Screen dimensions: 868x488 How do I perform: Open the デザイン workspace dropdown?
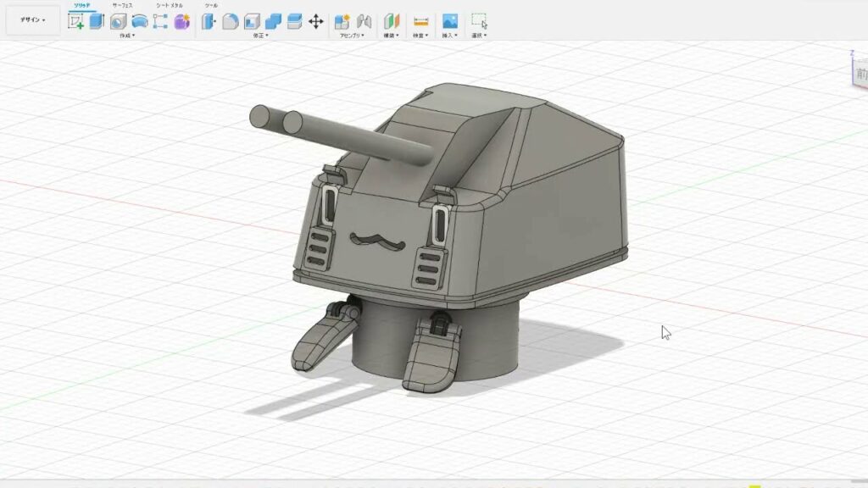point(33,19)
